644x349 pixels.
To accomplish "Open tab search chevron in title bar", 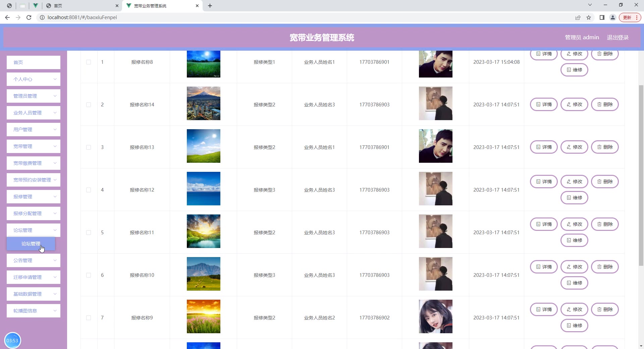I will pyautogui.click(x=590, y=5).
